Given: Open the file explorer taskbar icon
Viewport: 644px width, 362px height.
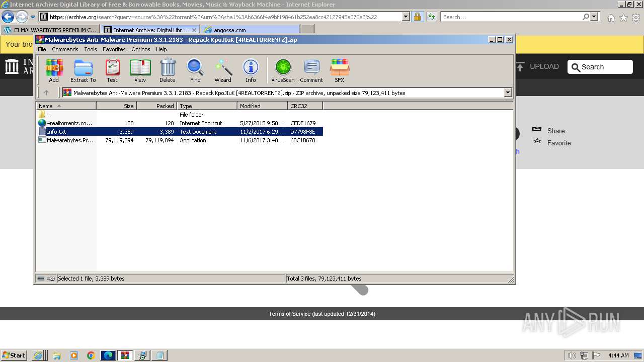Looking at the screenshot, I should 56,355.
